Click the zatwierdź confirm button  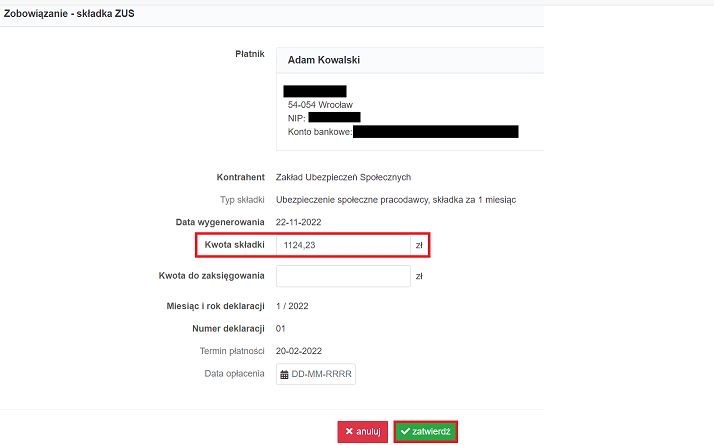425,431
